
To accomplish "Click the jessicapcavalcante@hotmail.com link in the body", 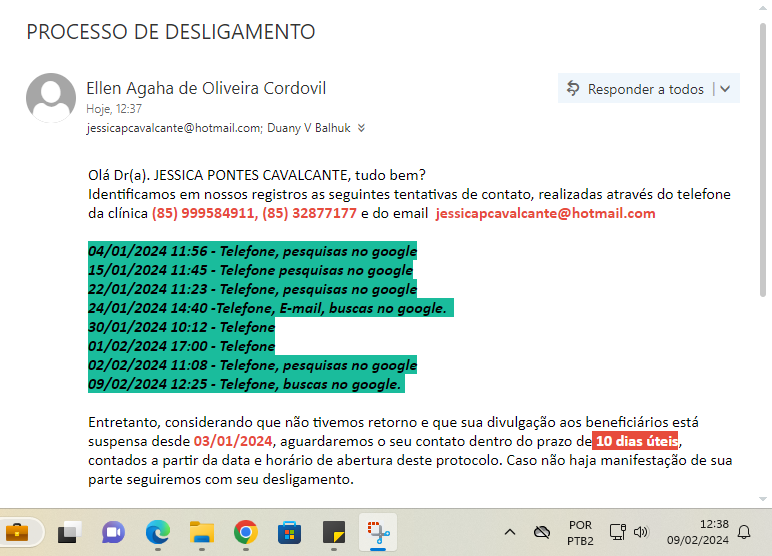I will coord(545,213).
